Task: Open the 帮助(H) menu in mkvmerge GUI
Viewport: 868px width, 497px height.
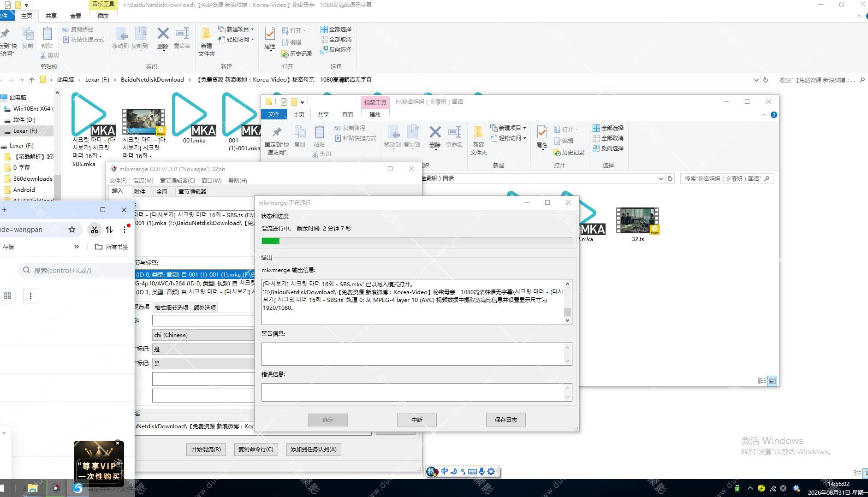Action: click(238, 180)
